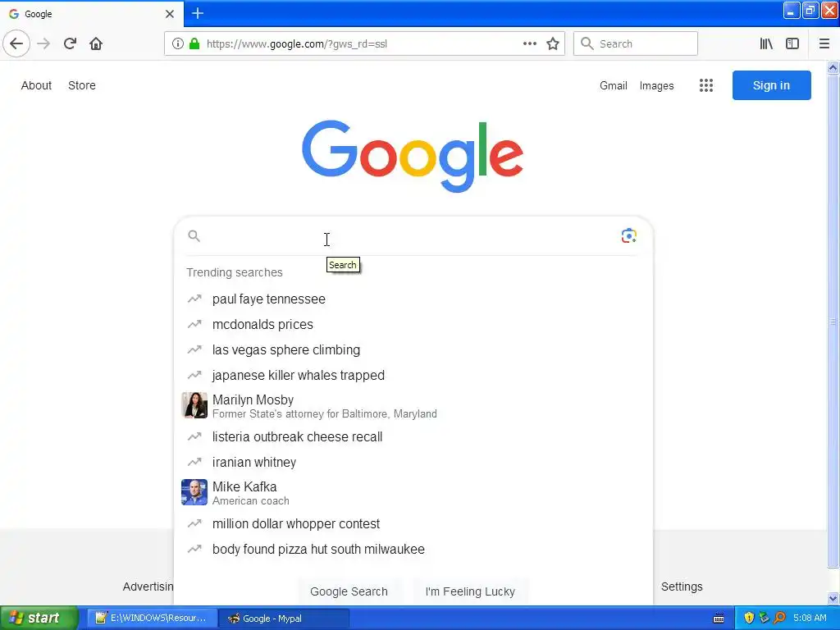Image resolution: width=840 pixels, height=630 pixels.
Task: Click the Google logo
Action: (413, 155)
